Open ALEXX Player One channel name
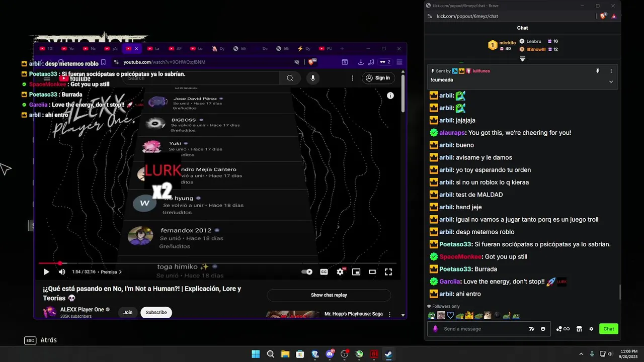Screen dimensions: 644x362 [82, 310]
